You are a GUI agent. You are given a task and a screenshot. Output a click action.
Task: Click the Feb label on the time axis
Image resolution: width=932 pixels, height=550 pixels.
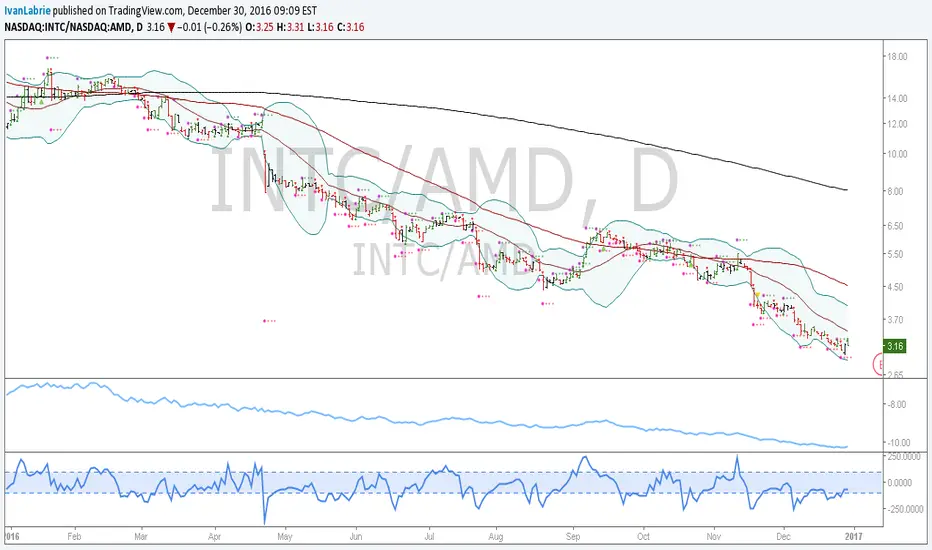tap(74, 536)
